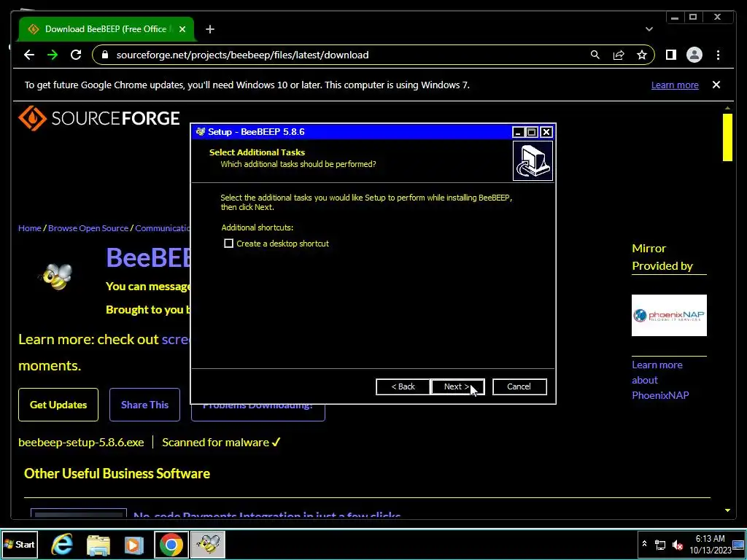The image size is (747, 560).
Task: Click the Get Updates button
Action: click(58, 405)
